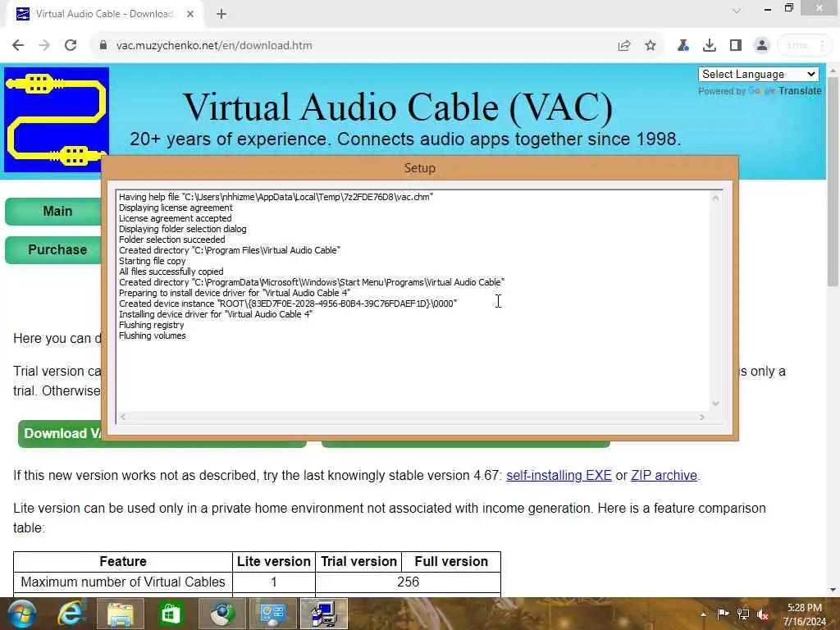Image resolution: width=840 pixels, height=630 pixels.
Task: Click the Virtual Audio Cable browser tab
Action: tap(104, 14)
